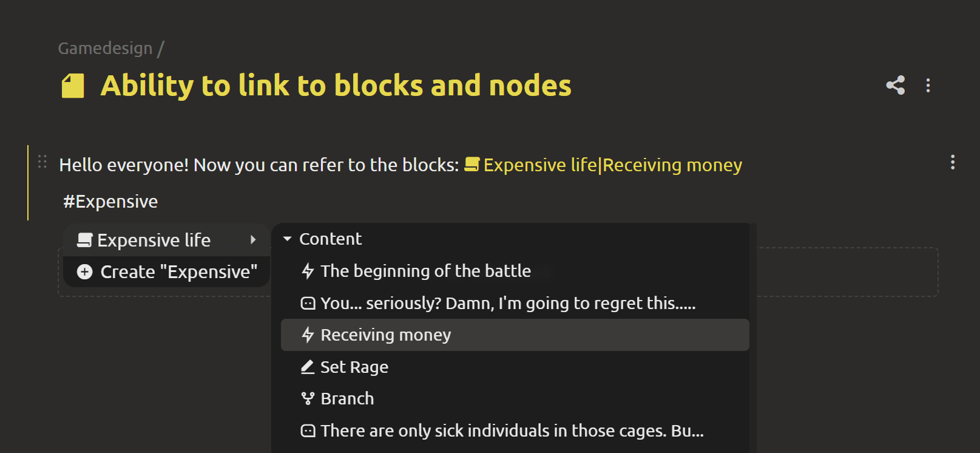Open the Gamedesign breadcrumb link

(105, 49)
